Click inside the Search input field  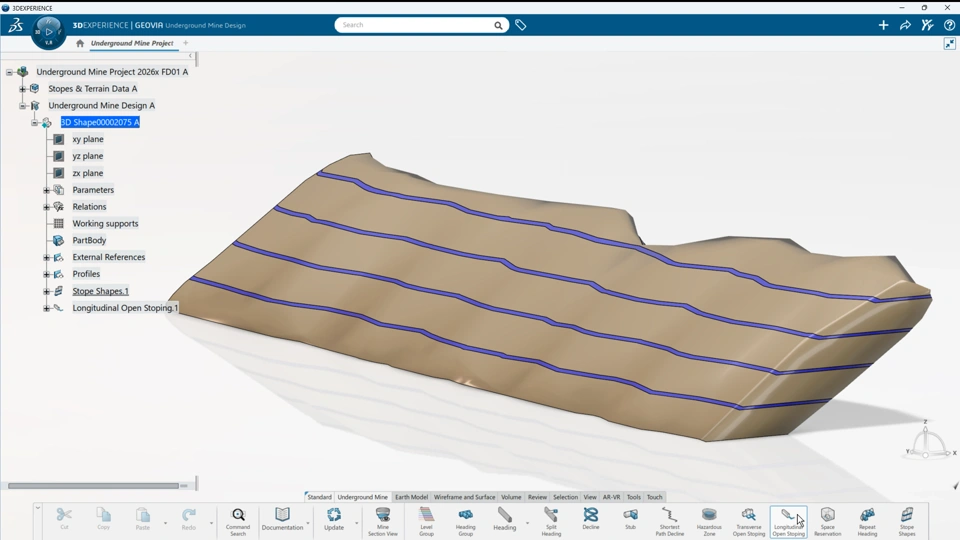416,25
